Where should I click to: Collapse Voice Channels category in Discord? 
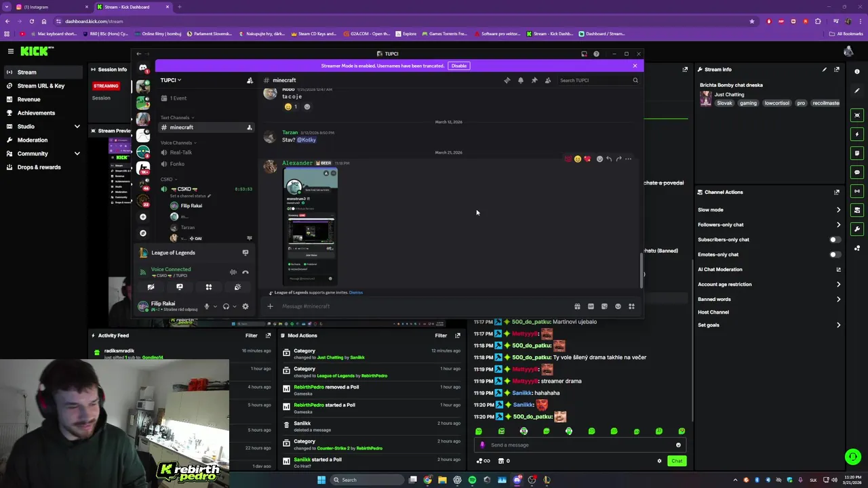pos(178,142)
